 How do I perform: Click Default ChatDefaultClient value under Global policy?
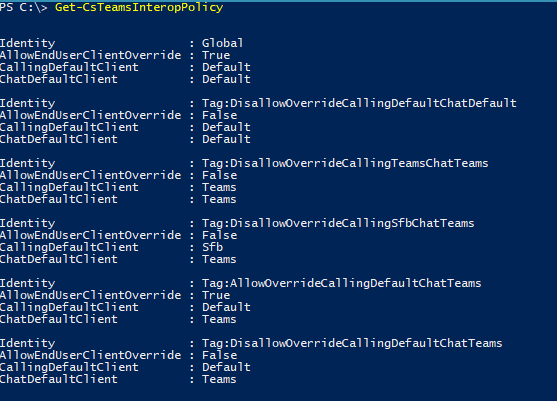pos(226,79)
